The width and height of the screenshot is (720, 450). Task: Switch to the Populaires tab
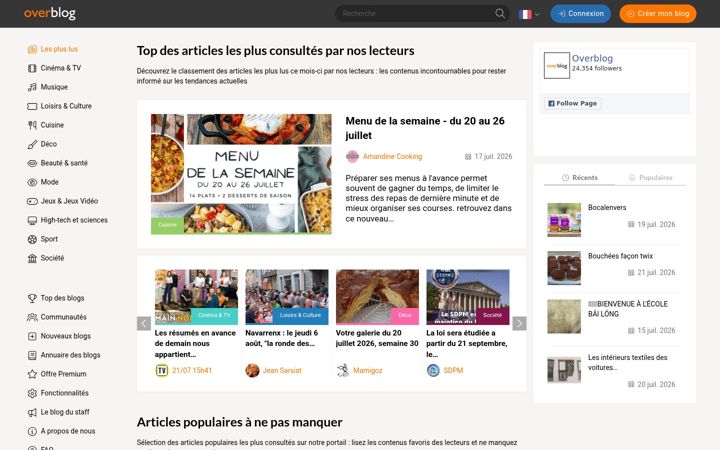(x=650, y=178)
